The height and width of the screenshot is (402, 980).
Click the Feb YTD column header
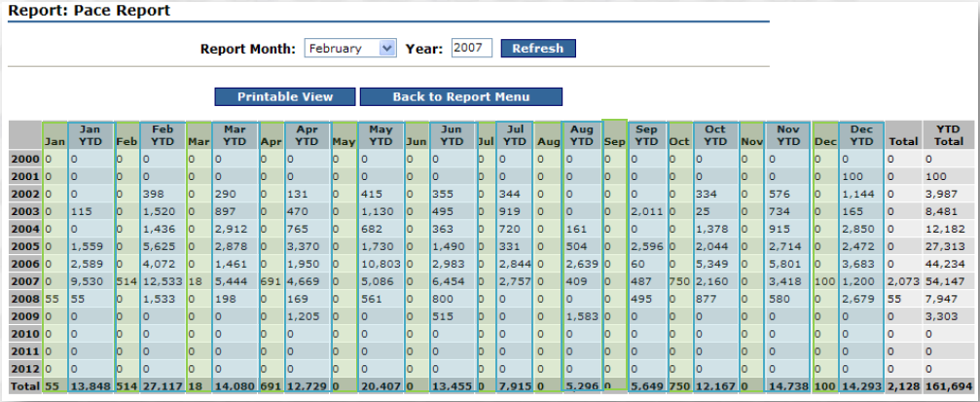[163, 135]
